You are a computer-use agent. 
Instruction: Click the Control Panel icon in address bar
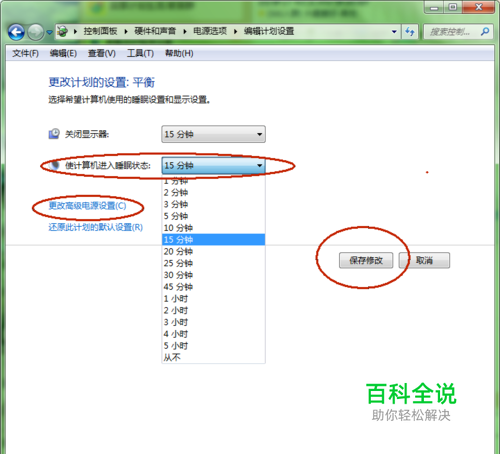point(62,31)
